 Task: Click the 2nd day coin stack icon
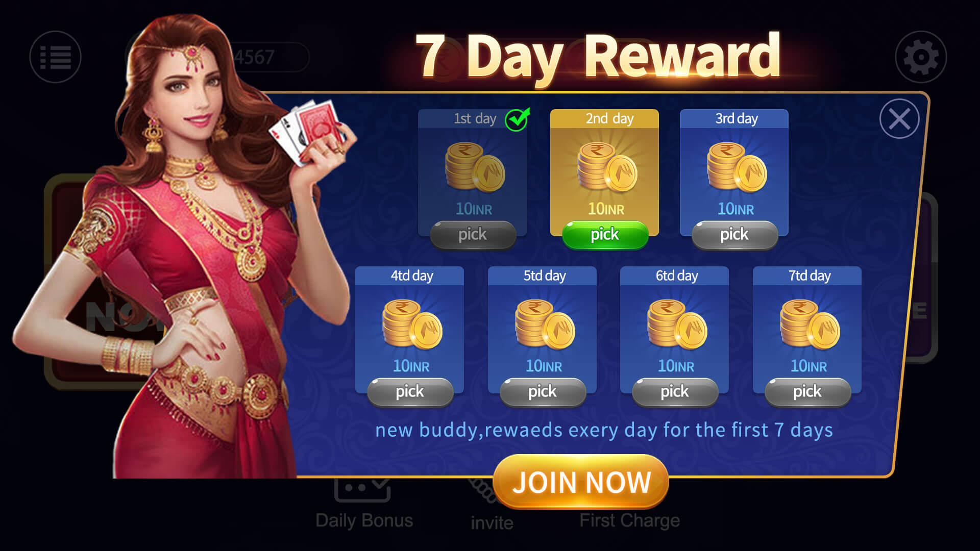tap(607, 167)
